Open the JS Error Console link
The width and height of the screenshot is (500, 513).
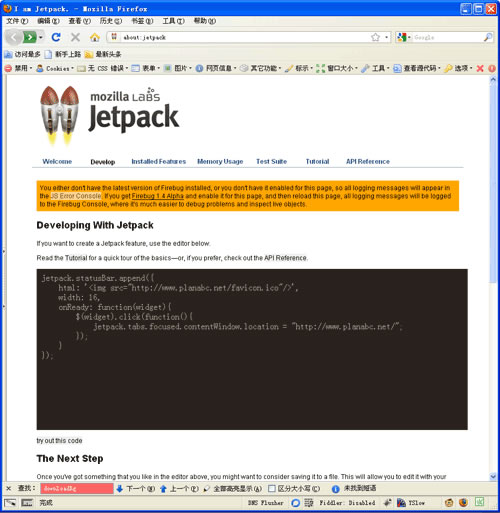point(76,196)
